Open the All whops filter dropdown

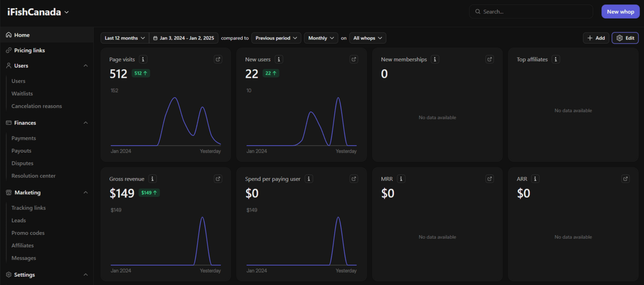click(x=367, y=38)
